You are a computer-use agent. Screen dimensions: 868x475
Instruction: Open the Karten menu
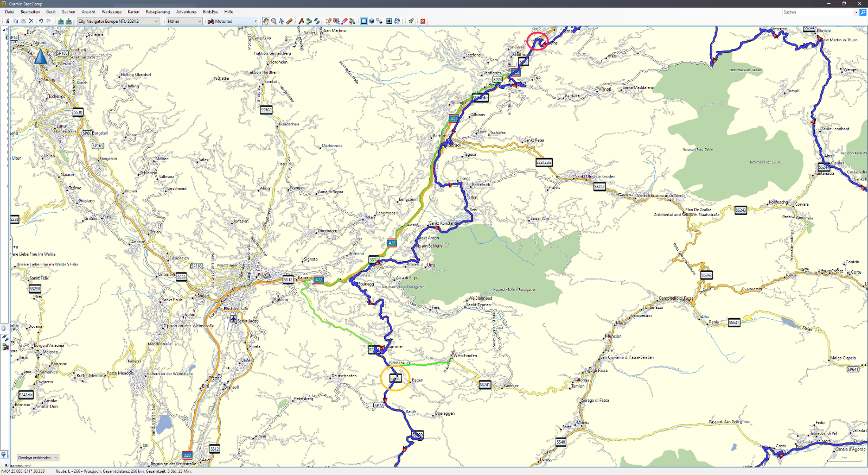133,12
